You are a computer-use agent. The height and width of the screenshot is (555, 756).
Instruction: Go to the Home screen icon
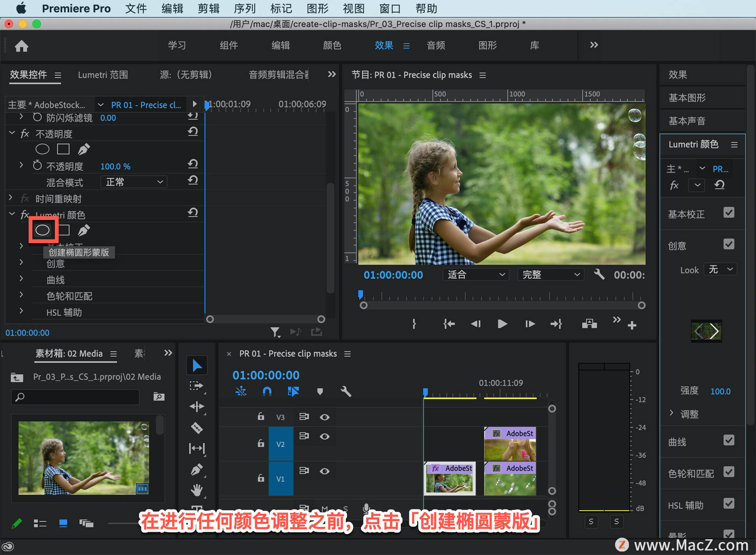(x=22, y=46)
